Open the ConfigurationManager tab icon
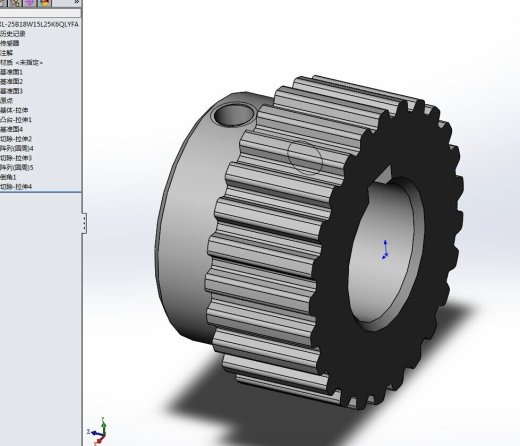 (15, 3)
